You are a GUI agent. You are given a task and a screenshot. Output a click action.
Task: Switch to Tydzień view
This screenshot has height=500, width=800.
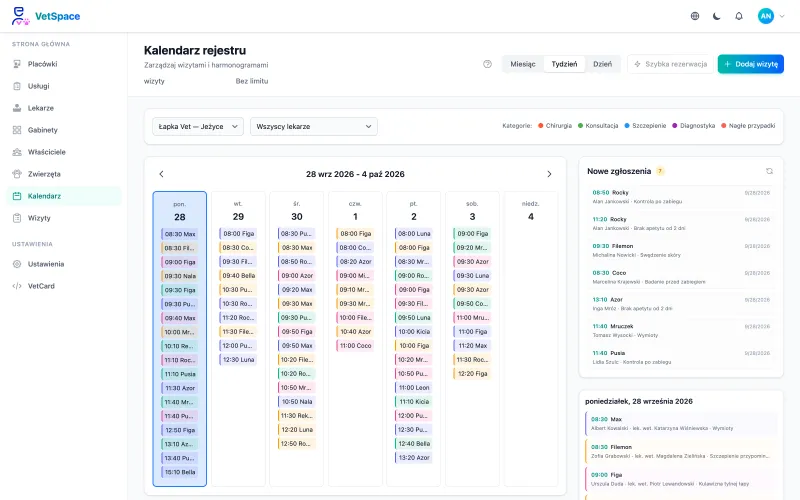click(564, 64)
